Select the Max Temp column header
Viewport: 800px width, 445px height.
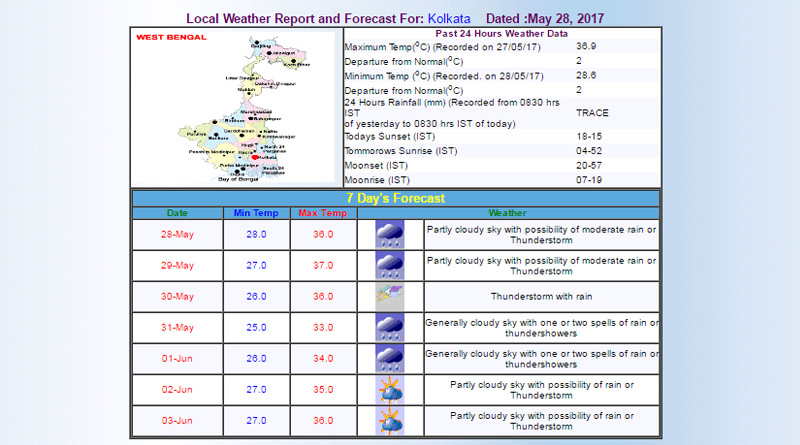point(323,213)
